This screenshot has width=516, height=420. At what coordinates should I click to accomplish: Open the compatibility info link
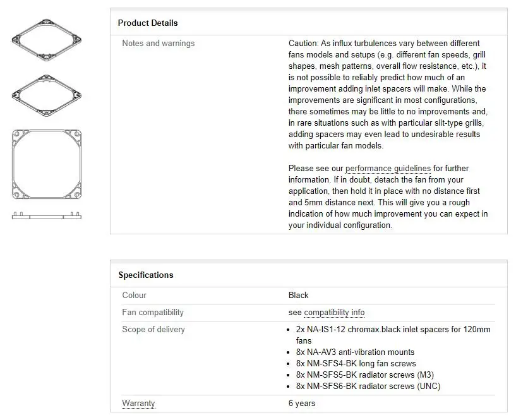coord(334,313)
